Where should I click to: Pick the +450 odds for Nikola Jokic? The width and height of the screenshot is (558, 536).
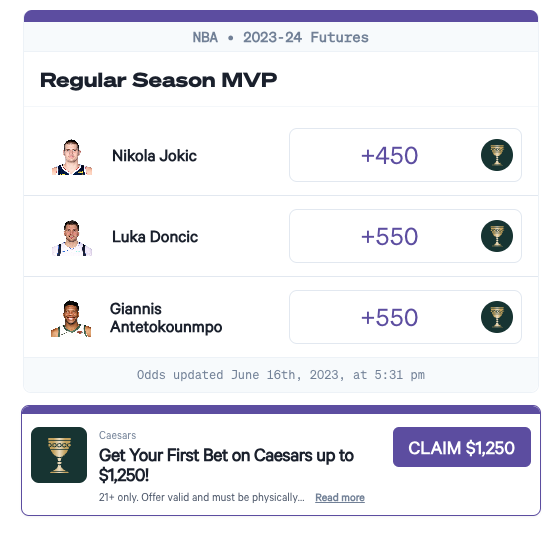pos(405,155)
